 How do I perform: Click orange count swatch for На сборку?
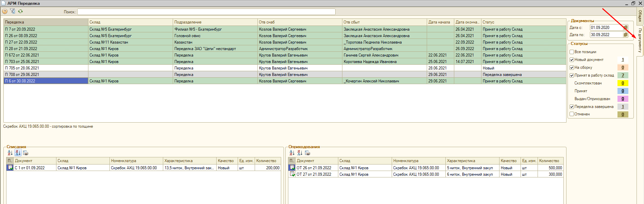pyautogui.click(x=623, y=67)
